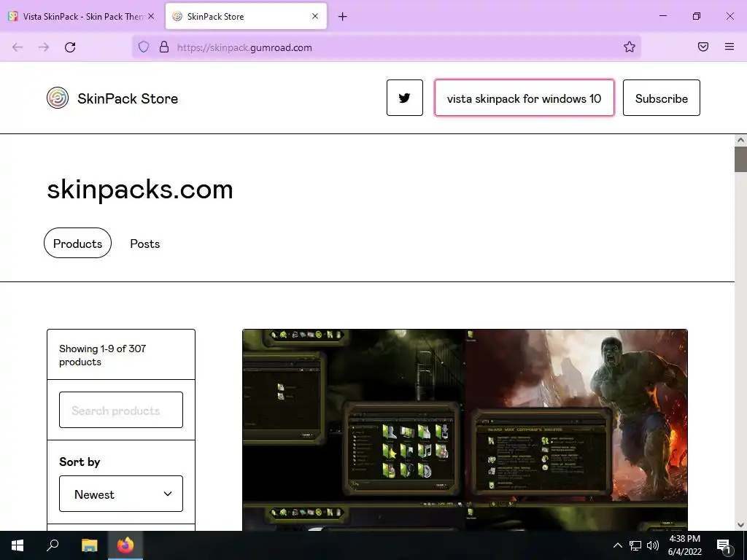Click the SkinPack Store title link
747x560 pixels.
[x=128, y=98]
